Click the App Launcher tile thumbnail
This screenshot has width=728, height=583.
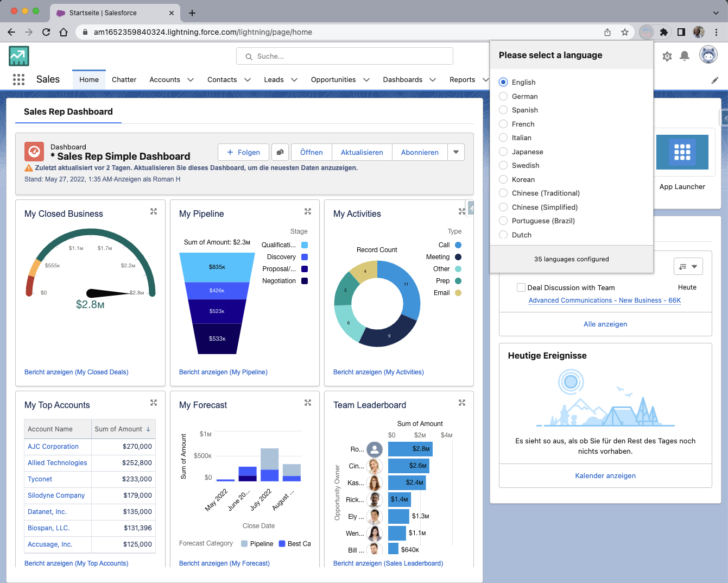pyautogui.click(x=682, y=152)
